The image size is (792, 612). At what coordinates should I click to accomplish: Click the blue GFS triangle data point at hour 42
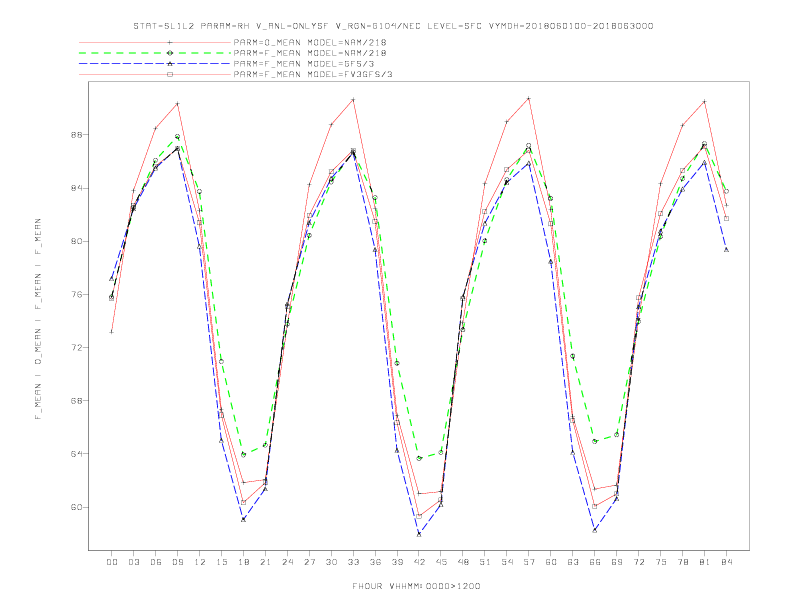(419, 534)
